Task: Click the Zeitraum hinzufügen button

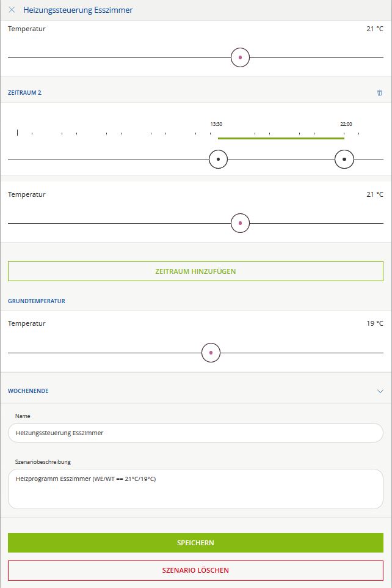Action: pos(195,271)
